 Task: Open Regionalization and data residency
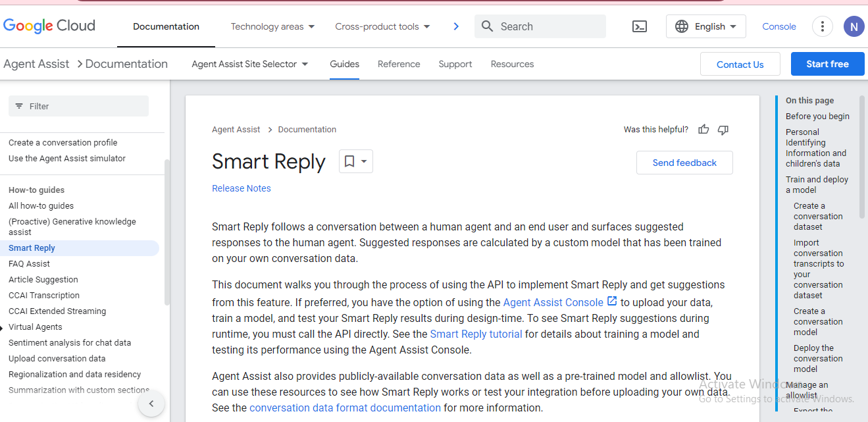tap(74, 375)
